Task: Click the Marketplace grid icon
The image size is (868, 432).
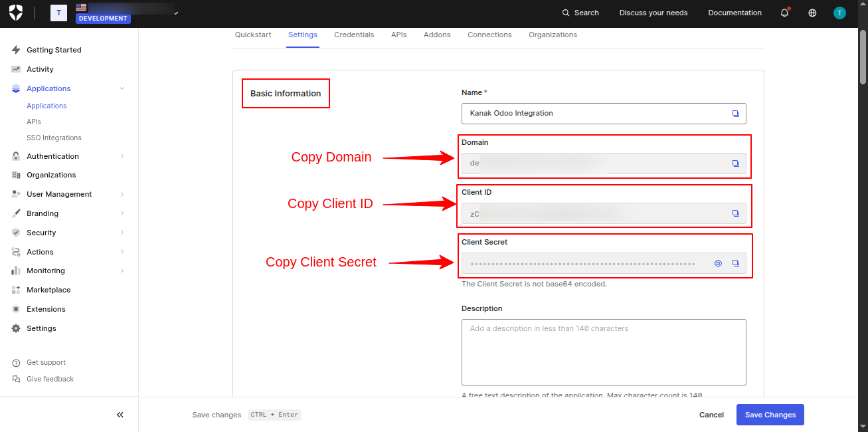Action: click(x=16, y=290)
